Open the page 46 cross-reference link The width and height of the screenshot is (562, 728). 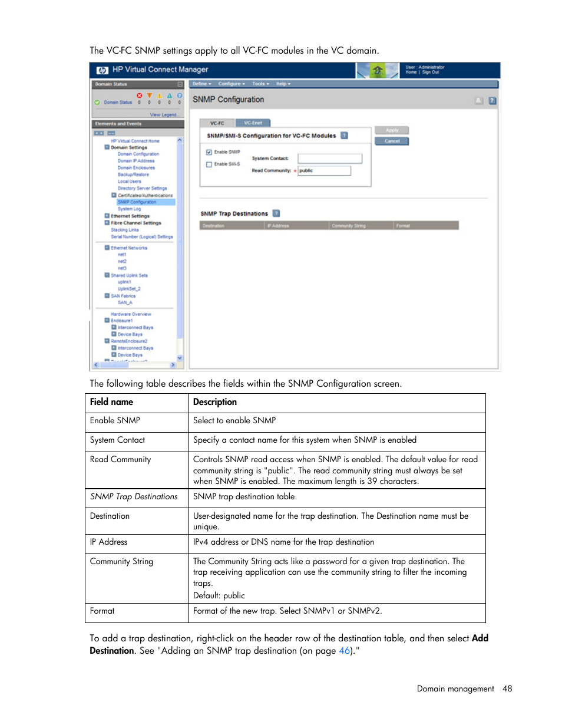(x=344, y=651)
